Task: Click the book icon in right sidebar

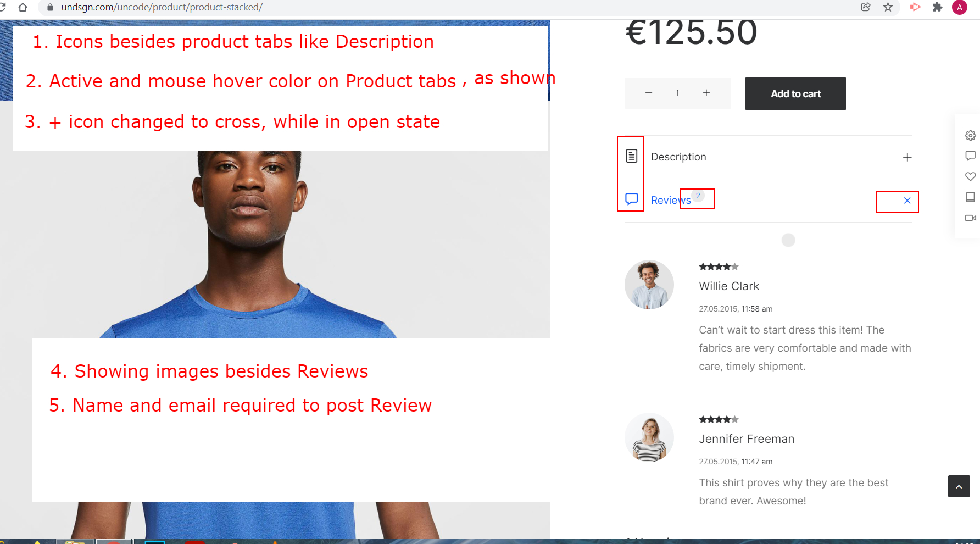Action: point(971,197)
